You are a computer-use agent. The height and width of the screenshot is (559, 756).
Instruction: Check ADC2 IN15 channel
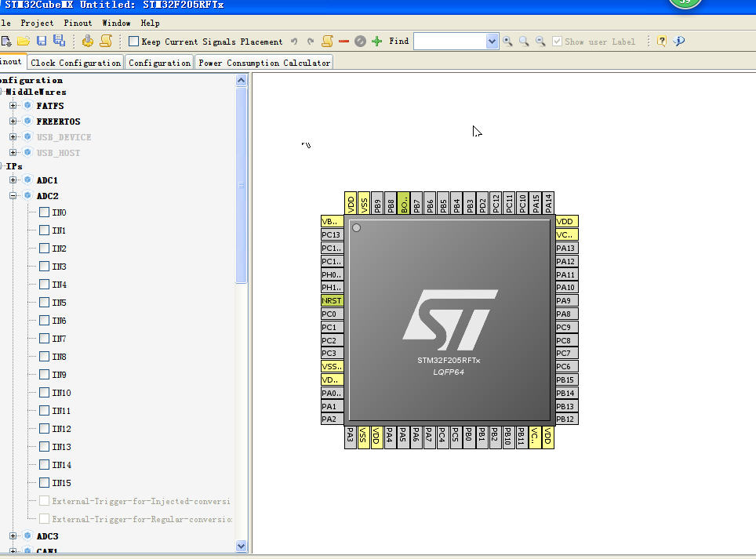pyautogui.click(x=45, y=482)
